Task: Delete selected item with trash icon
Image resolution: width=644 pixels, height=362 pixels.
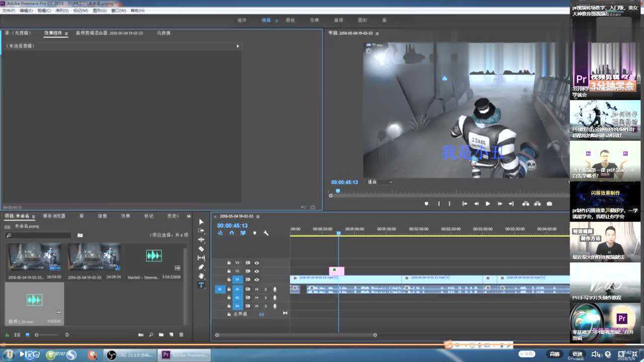Action: (182, 335)
